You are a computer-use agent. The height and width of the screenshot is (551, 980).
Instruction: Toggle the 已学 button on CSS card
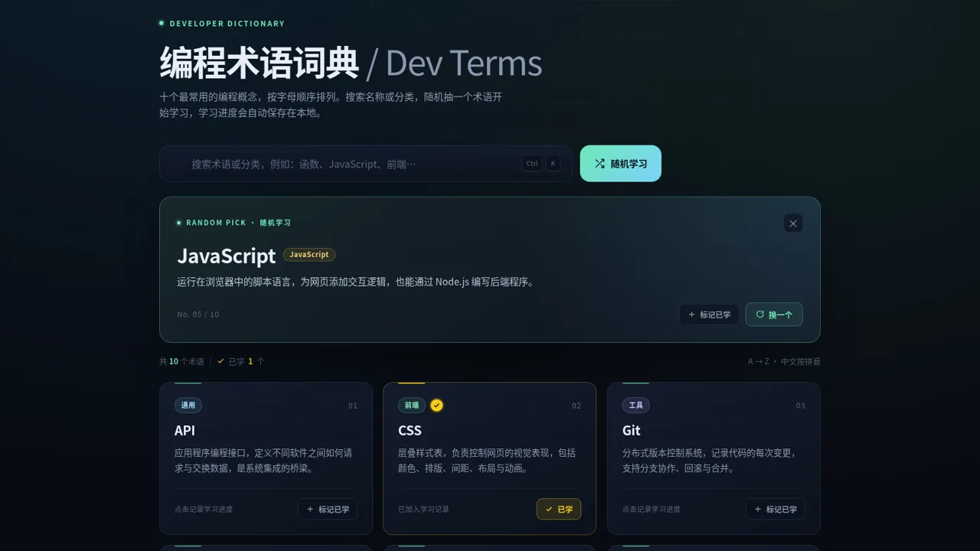pos(559,509)
